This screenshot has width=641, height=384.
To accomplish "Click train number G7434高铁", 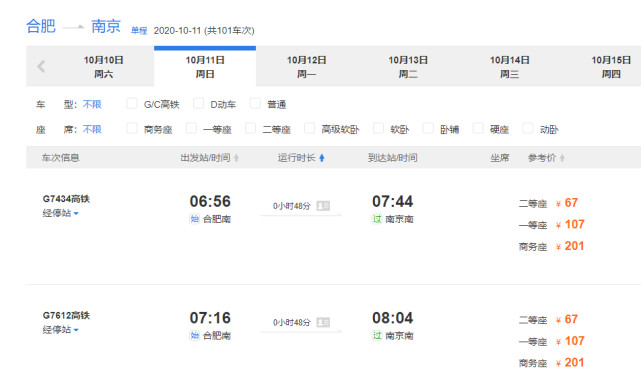I will click(x=66, y=199).
